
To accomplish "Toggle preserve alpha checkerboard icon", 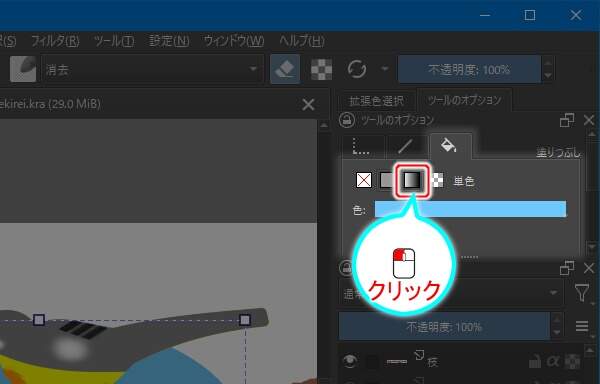I will pos(321,69).
